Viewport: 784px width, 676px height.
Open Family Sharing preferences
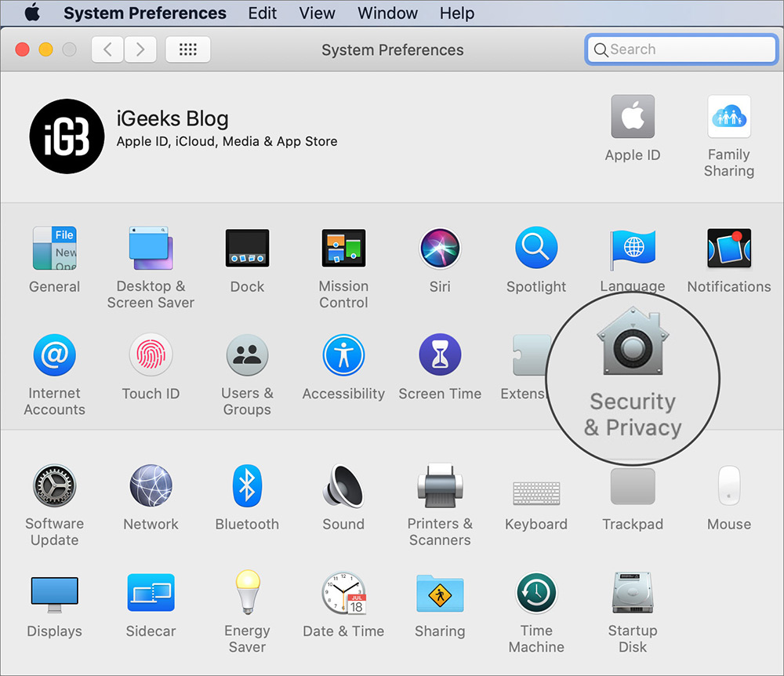click(x=729, y=116)
